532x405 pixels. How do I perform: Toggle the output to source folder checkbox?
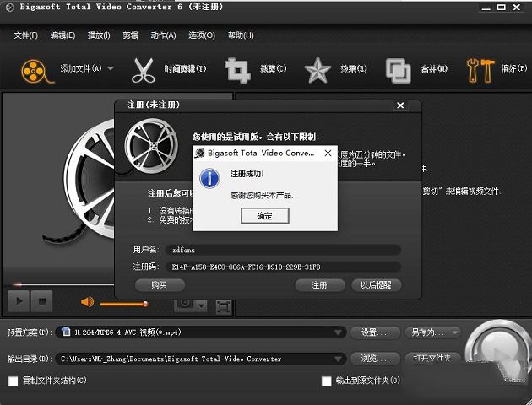point(327,381)
